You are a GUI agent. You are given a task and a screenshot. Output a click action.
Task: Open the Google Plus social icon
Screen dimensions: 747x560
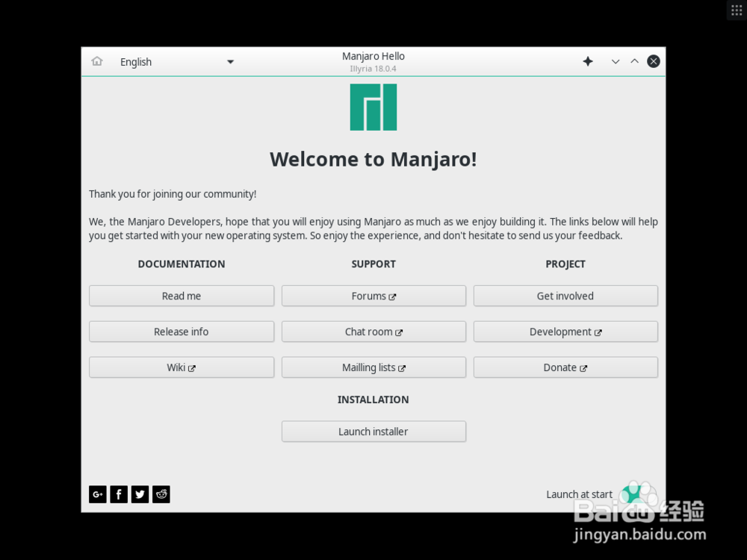tap(98, 494)
